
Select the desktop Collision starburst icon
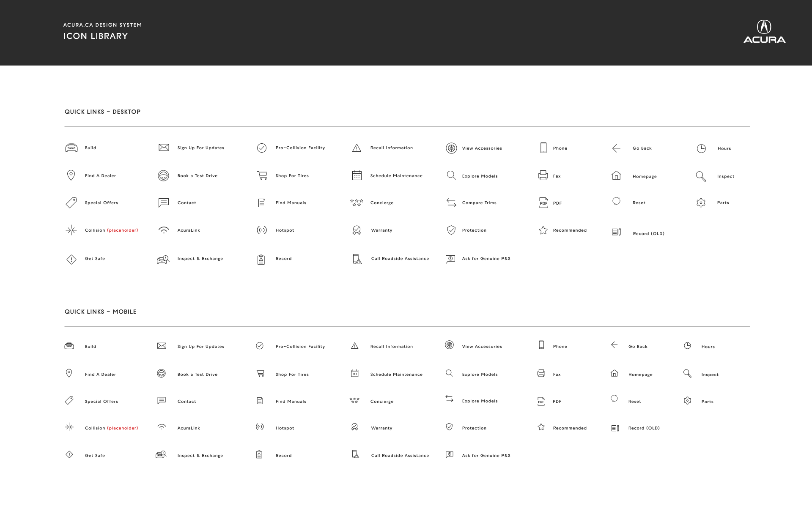pos(71,230)
